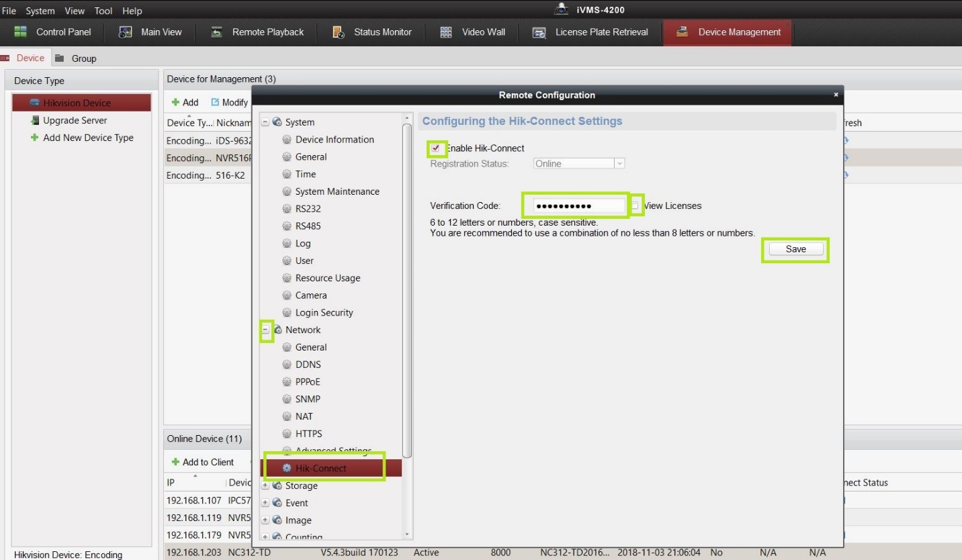
Task: Collapse the System tree node
Action: coord(265,122)
